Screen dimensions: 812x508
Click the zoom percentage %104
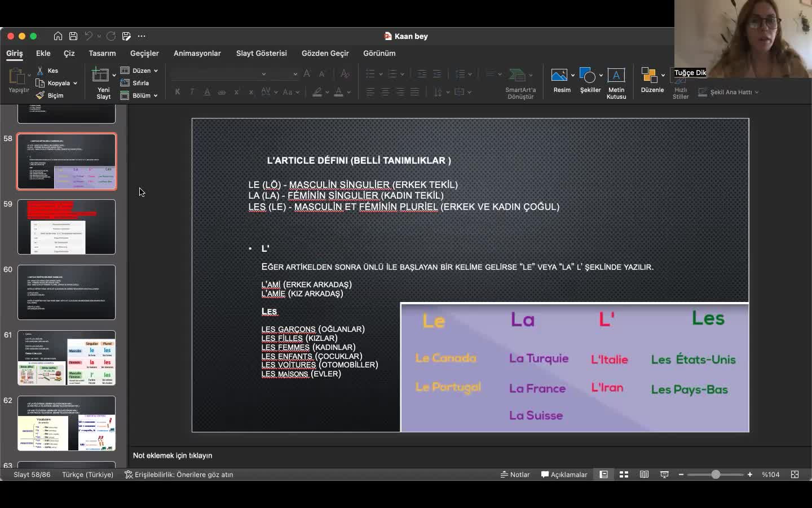click(771, 475)
